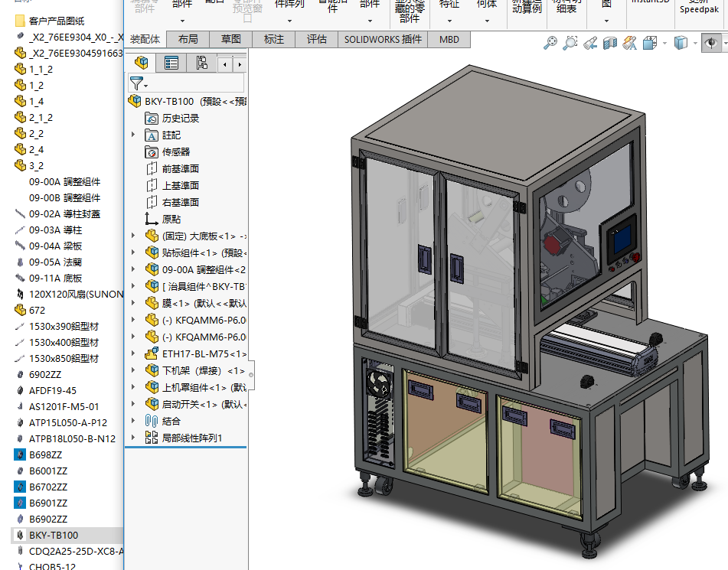The width and height of the screenshot is (728, 570).
Task: Toggle the Section View tool
Action: click(610, 44)
